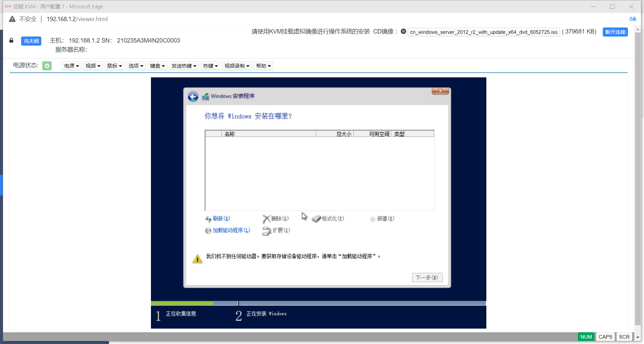Maximize the Microsoft Edge window
The height and width of the screenshot is (344, 644).
(612, 6)
